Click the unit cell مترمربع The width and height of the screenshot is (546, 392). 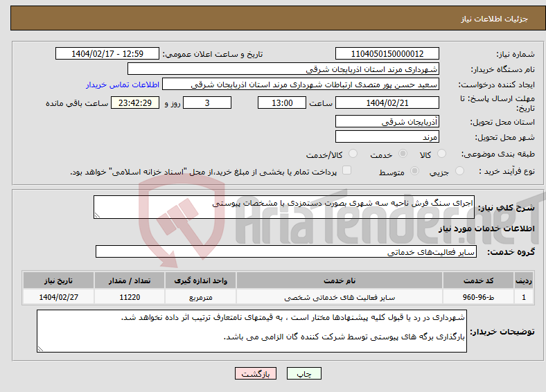pyautogui.click(x=200, y=297)
